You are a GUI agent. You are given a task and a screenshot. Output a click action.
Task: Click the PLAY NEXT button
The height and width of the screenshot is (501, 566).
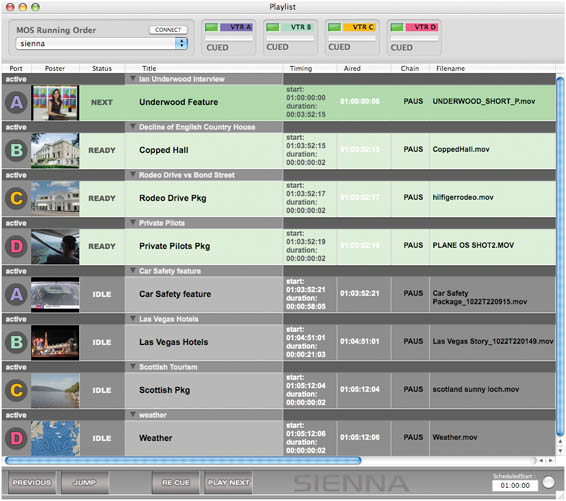(228, 483)
